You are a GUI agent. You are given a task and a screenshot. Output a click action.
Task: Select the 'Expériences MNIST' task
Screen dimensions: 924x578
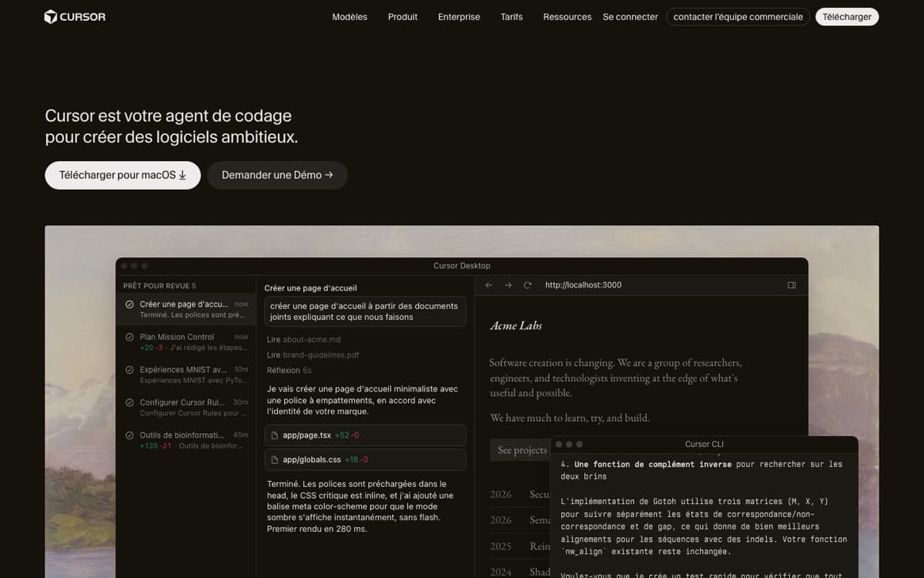coord(186,375)
